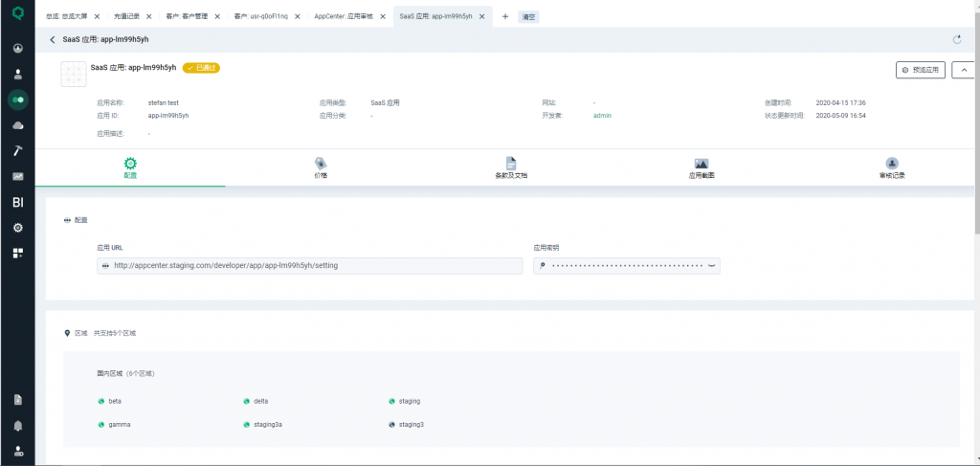This screenshot has width=980, height=466.
Task: Open the settings gear in left sidebar
Action: pos(17,228)
